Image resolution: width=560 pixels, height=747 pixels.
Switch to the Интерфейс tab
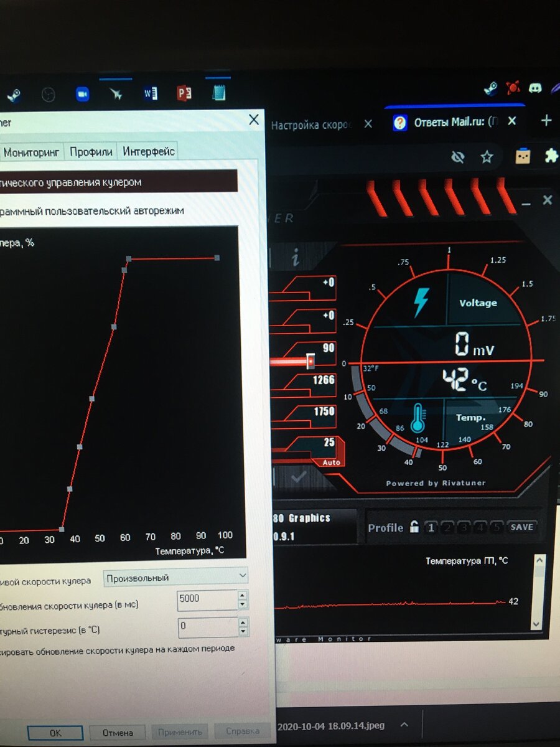(x=149, y=151)
